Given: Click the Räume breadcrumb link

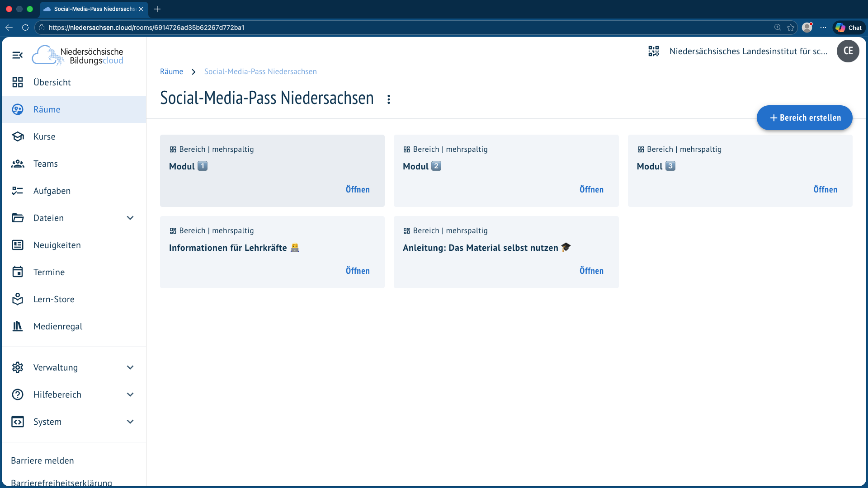Looking at the screenshot, I should point(171,71).
